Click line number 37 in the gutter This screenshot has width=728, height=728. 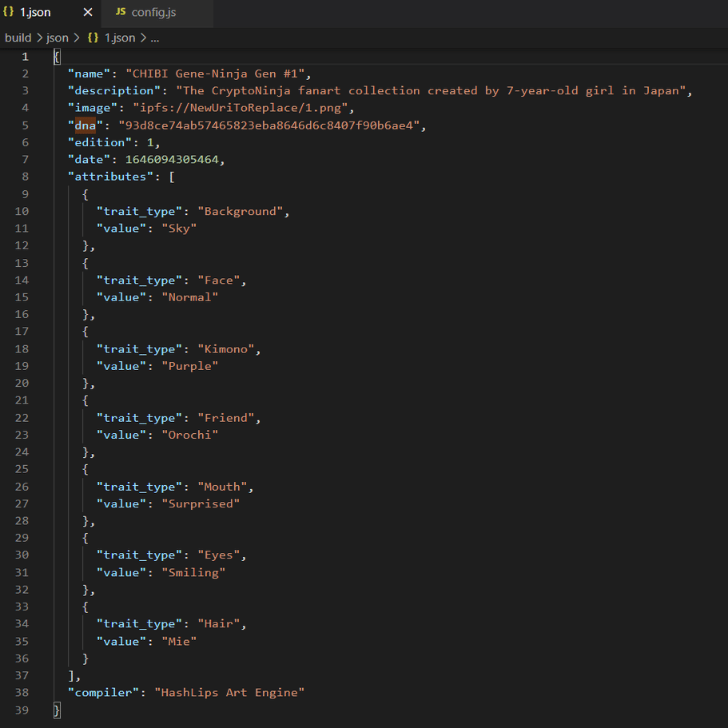(22, 675)
